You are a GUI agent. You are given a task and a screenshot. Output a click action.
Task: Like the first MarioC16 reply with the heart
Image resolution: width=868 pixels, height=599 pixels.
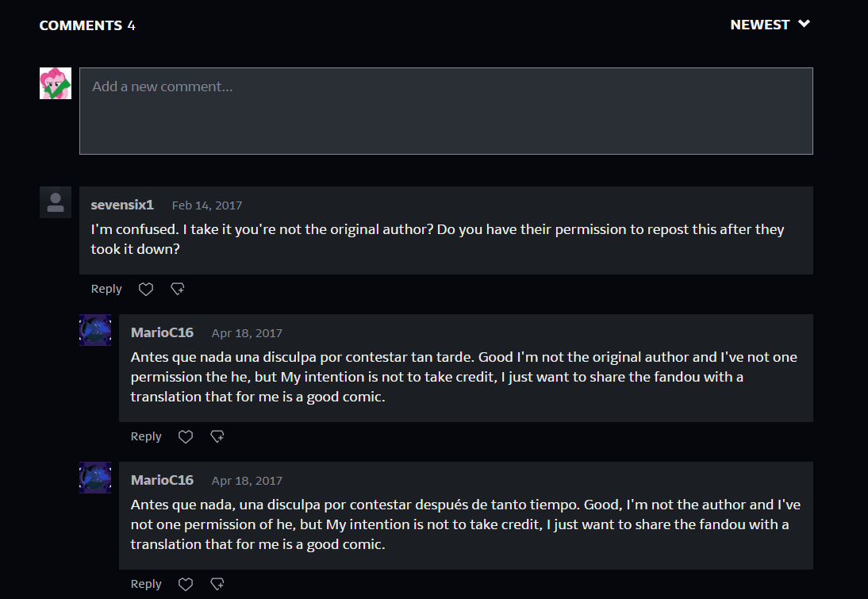(x=186, y=437)
